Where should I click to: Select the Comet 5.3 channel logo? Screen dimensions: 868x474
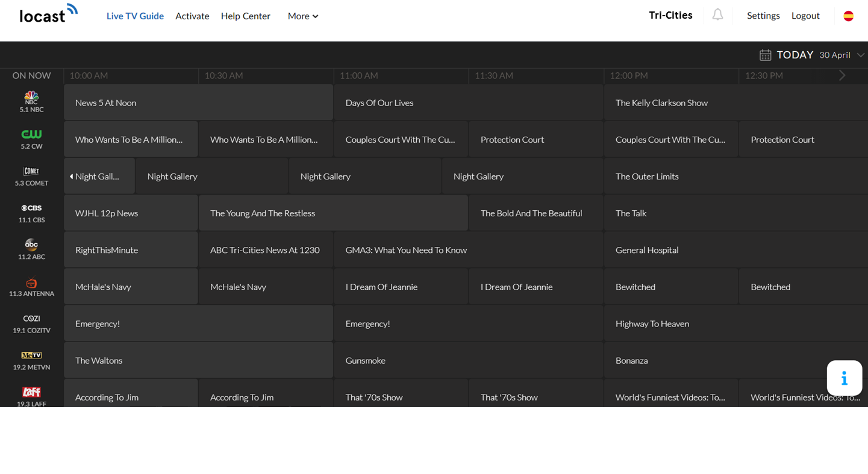click(31, 172)
